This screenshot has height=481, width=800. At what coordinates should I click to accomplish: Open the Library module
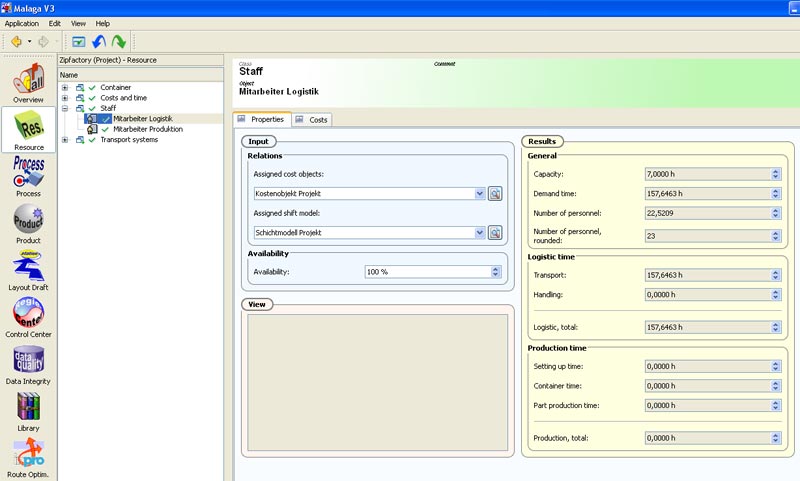[29, 411]
